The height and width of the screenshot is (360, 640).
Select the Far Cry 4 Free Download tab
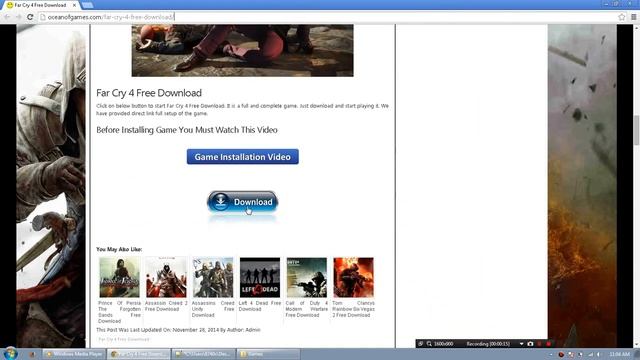pyautogui.click(x=41, y=5)
